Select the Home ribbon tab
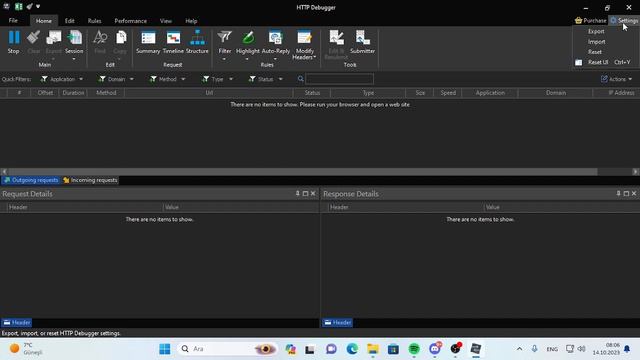This screenshot has height=360, width=640. pyautogui.click(x=44, y=20)
